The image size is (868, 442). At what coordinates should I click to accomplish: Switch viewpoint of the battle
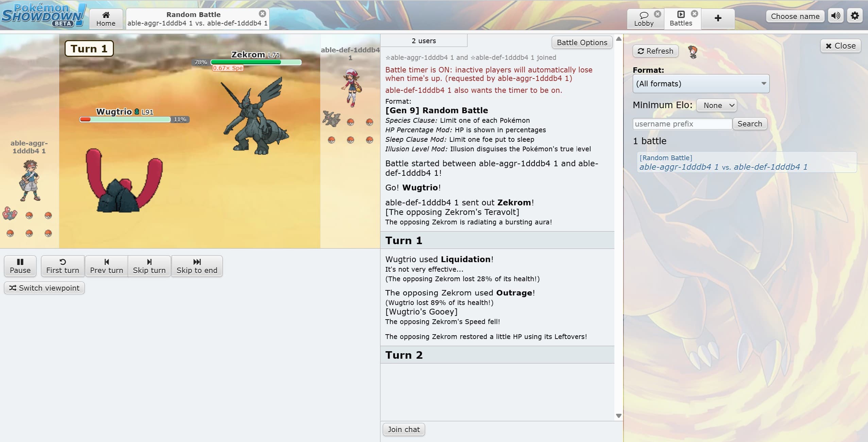tap(44, 288)
